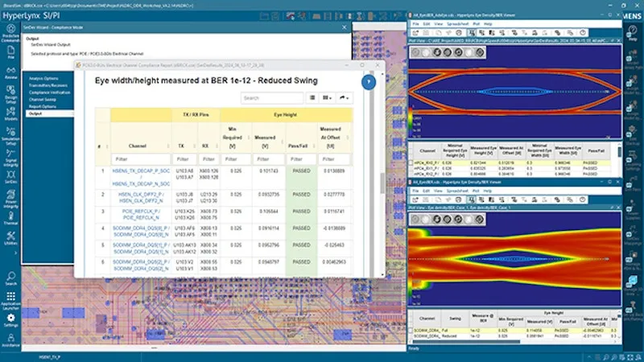Open the Pass/Fail column sort menu
This screenshot has width=644, height=362.
[x=314, y=146]
